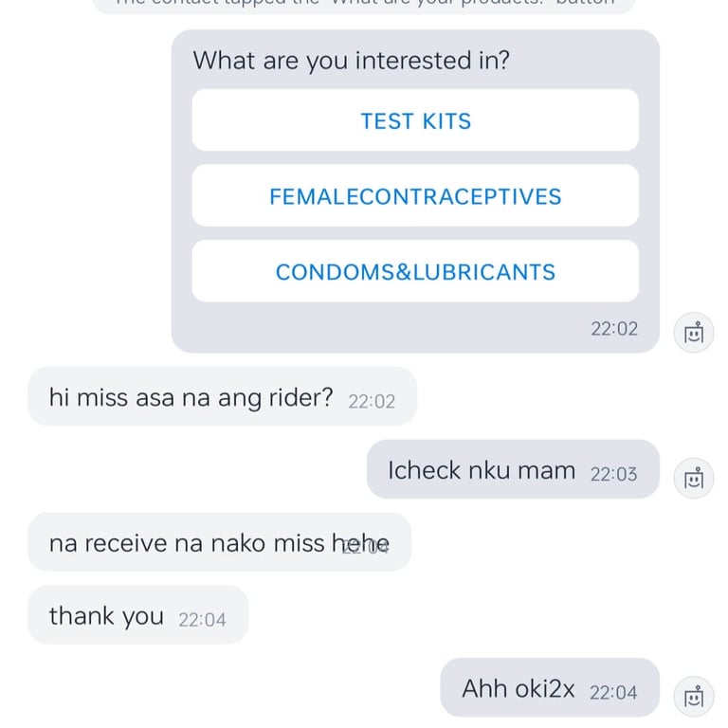Screen dimensions: 728x728
Task: Click the 'What are you interested in?' heading
Action: [352, 61]
